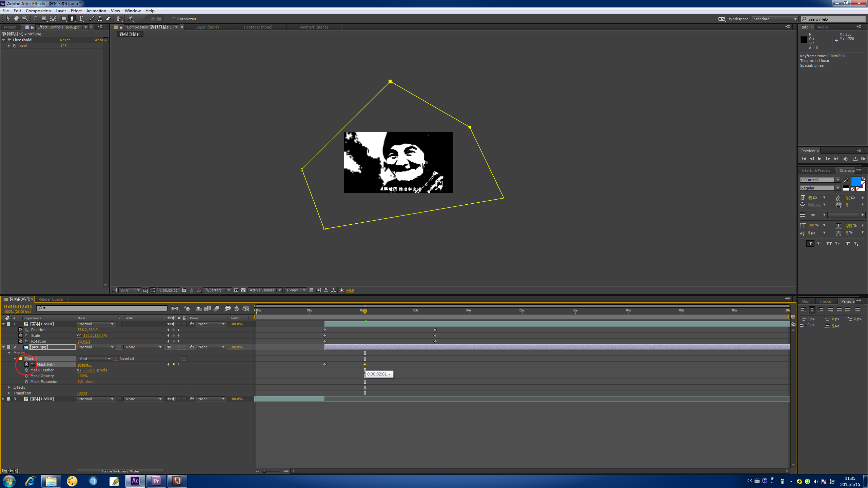Screen dimensions: 868x488
Task: Click the reset exposure icon
Action: (341, 290)
